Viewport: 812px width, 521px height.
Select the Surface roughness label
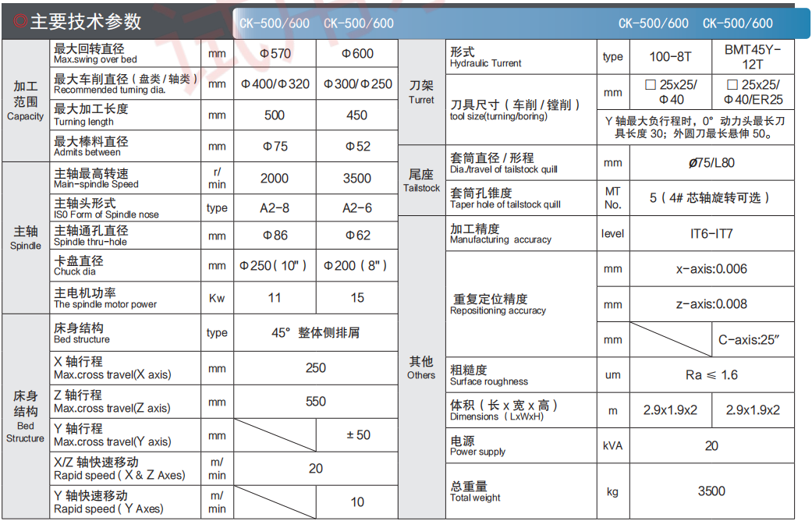pyautogui.click(x=489, y=381)
